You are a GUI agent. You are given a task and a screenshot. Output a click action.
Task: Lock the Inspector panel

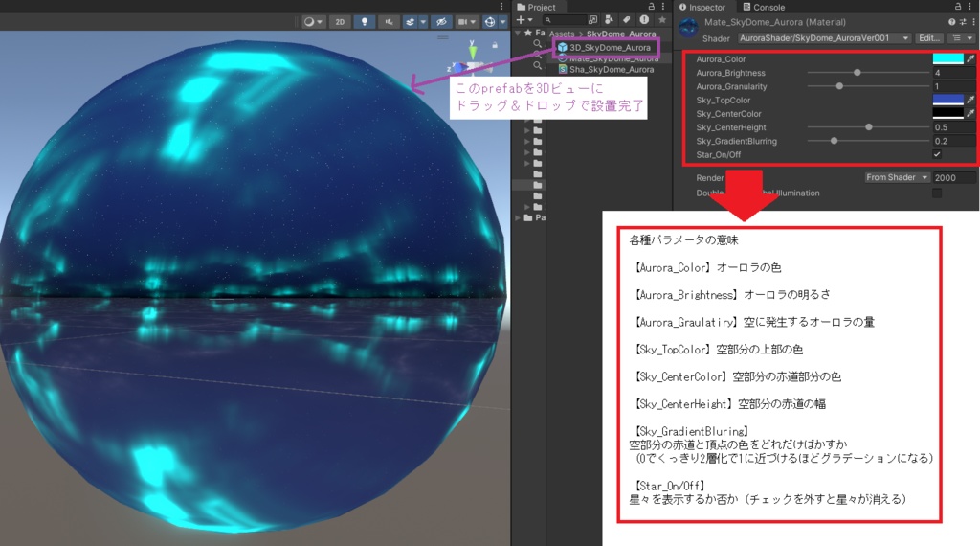[958, 7]
